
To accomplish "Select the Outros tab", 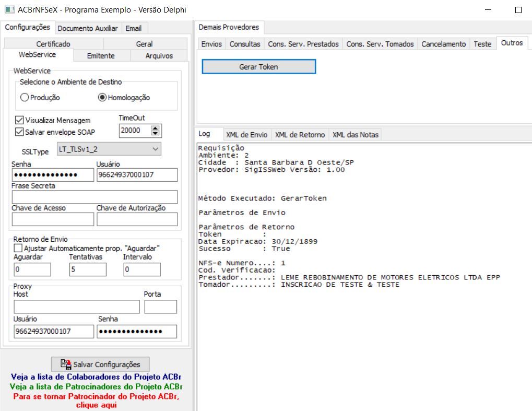I will click(x=512, y=43).
